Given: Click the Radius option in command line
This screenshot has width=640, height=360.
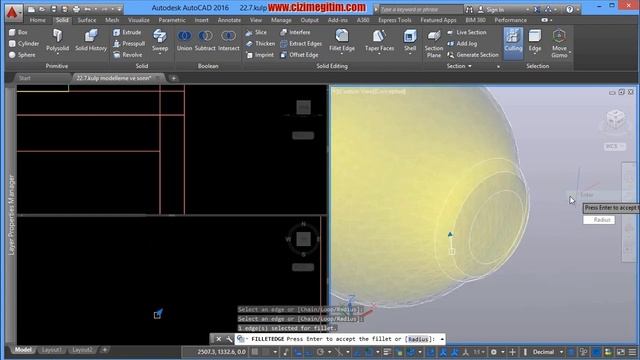Looking at the screenshot, I should [418, 339].
